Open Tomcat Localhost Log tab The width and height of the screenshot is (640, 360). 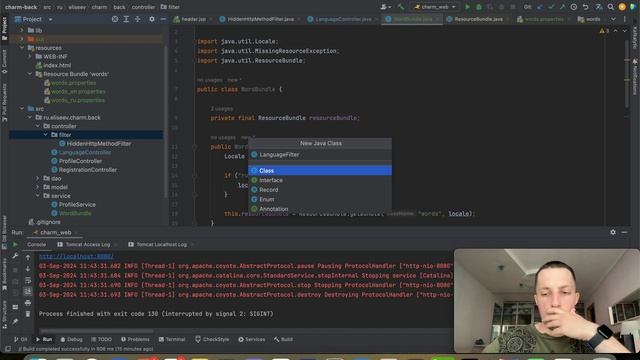point(161,244)
